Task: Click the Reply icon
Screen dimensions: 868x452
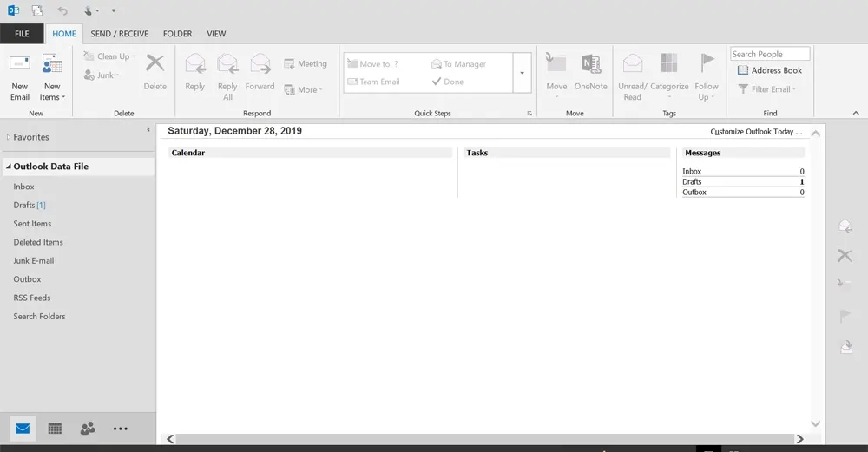Action: (194, 64)
